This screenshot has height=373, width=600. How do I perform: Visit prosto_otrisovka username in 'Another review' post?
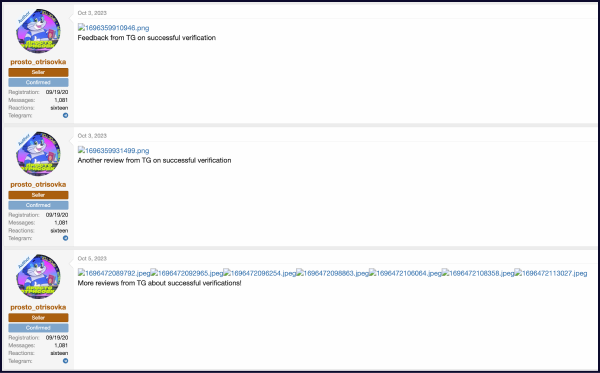pos(38,184)
